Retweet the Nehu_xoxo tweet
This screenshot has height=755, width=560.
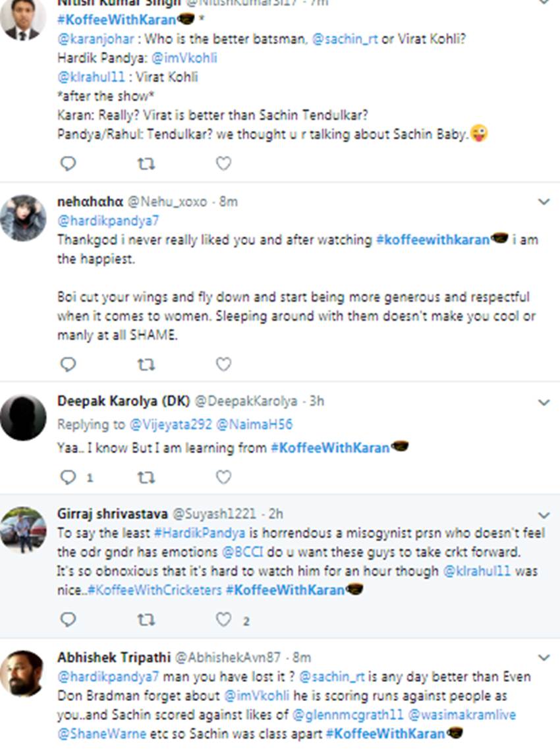tap(146, 363)
